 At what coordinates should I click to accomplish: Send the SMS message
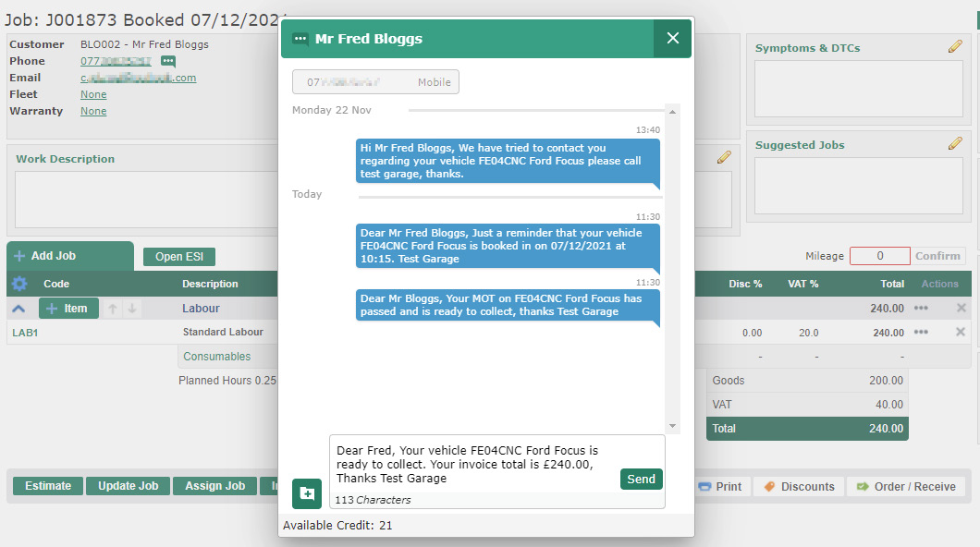click(x=641, y=479)
